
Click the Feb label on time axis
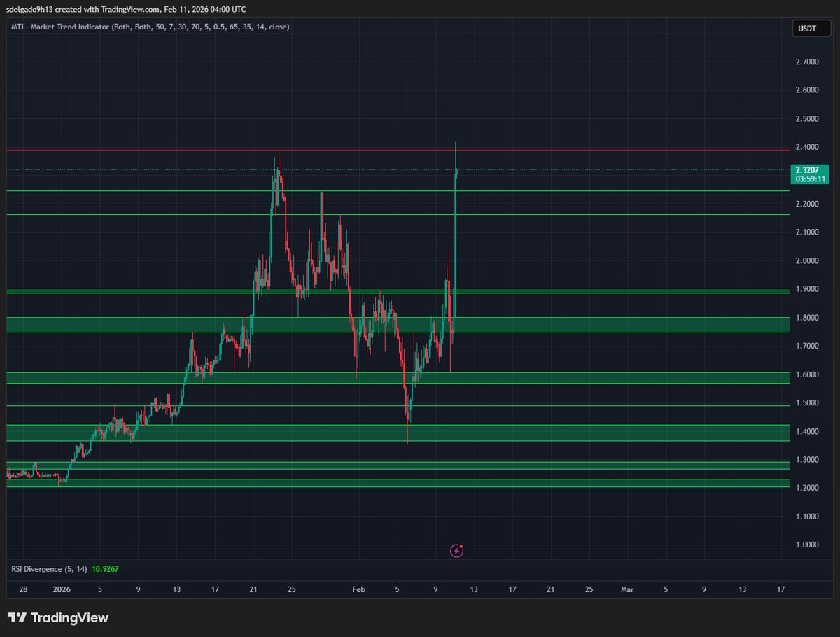(358, 589)
